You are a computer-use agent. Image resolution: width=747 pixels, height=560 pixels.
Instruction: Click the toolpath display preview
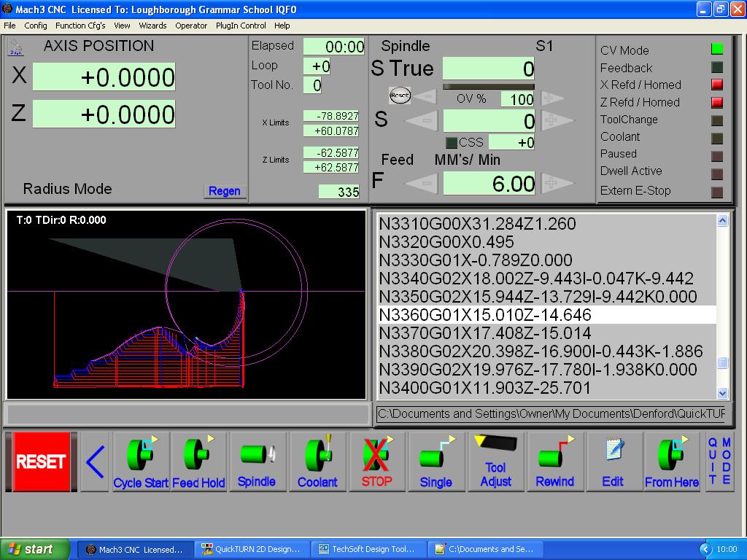click(186, 304)
